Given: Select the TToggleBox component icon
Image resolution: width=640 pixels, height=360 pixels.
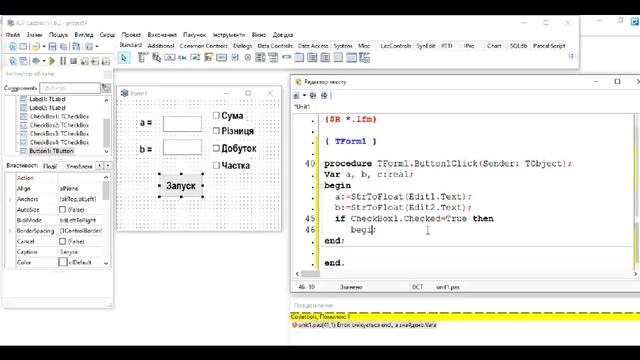Looking at the screenshot, I should 222,58.
